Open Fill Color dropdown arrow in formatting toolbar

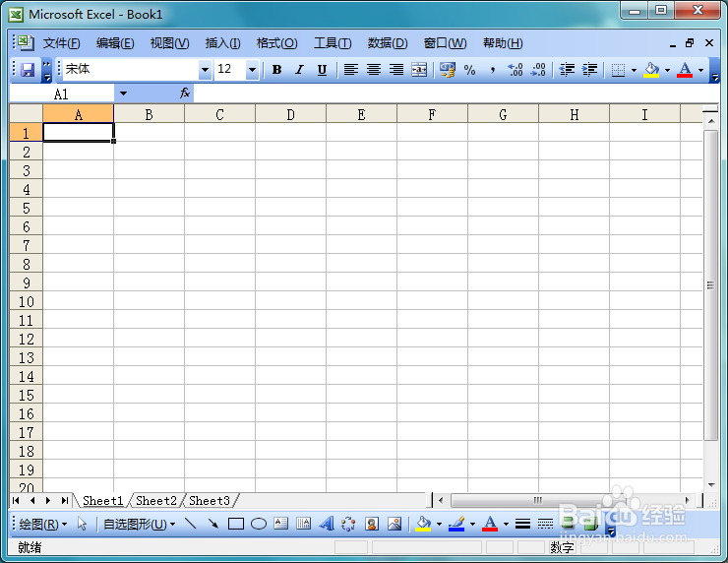[x=667, y=70]
